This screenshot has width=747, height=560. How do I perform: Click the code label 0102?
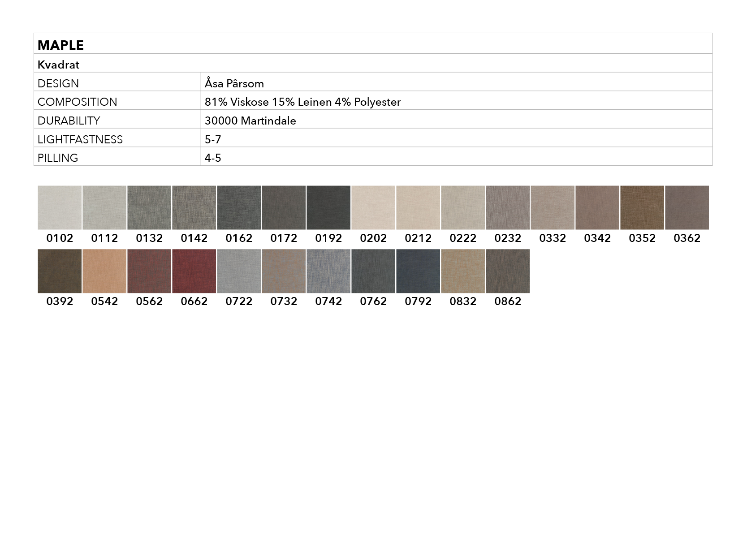point(60,238)
